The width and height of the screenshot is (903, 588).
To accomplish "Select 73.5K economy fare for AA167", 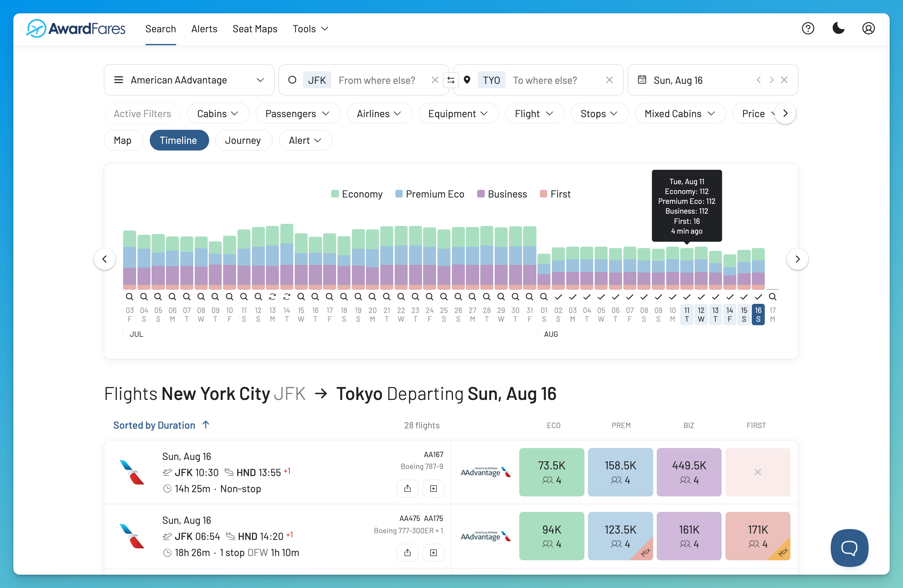I will (x=551, y=472).
